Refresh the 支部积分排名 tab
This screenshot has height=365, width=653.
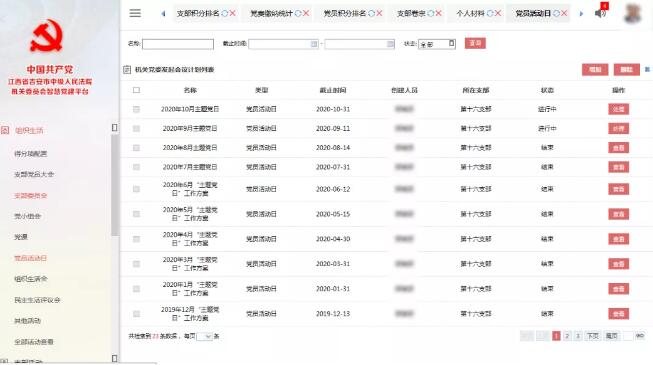[225, 13]
